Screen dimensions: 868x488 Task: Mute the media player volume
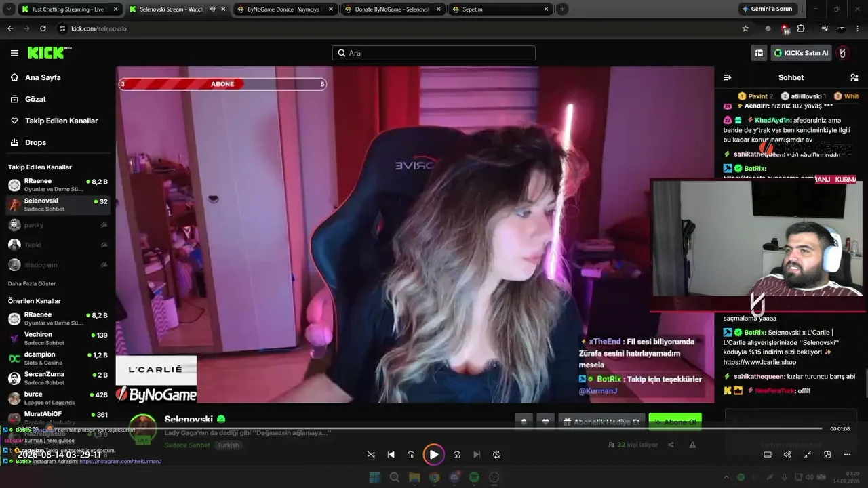pos(787,455)
